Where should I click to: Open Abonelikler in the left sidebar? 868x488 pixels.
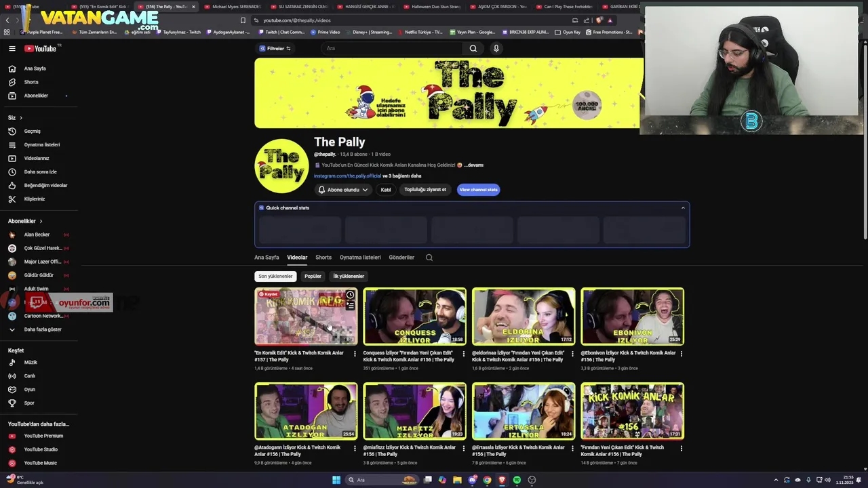point(36,96)
